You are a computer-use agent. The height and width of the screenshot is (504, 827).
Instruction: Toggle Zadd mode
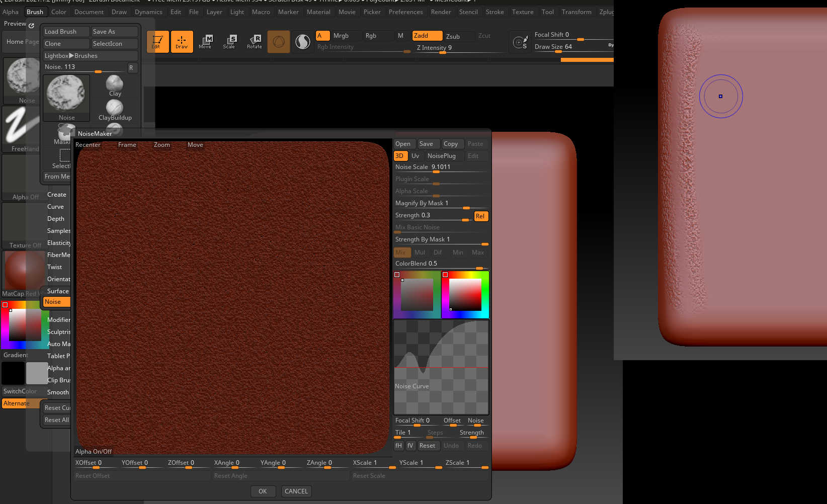[x=427, y=36]
